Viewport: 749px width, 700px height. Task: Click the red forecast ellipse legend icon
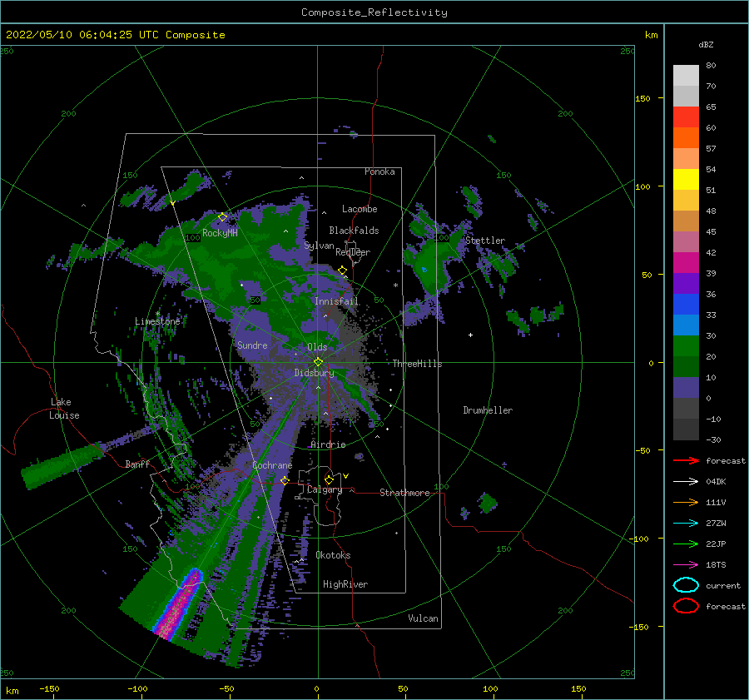tap(686, 606)
